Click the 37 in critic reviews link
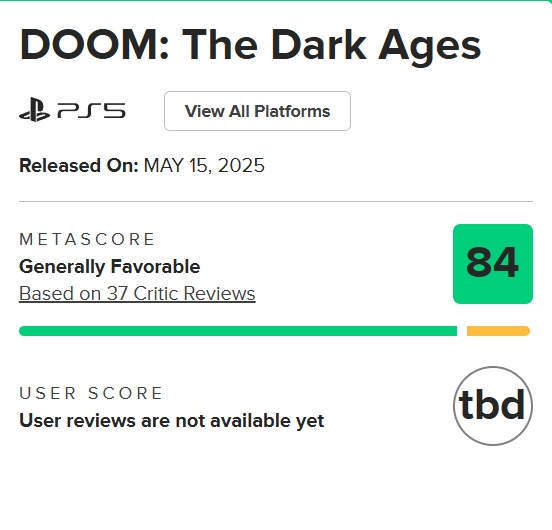The height and width of the screenshot is (530, 552). [x=117, y=293]
